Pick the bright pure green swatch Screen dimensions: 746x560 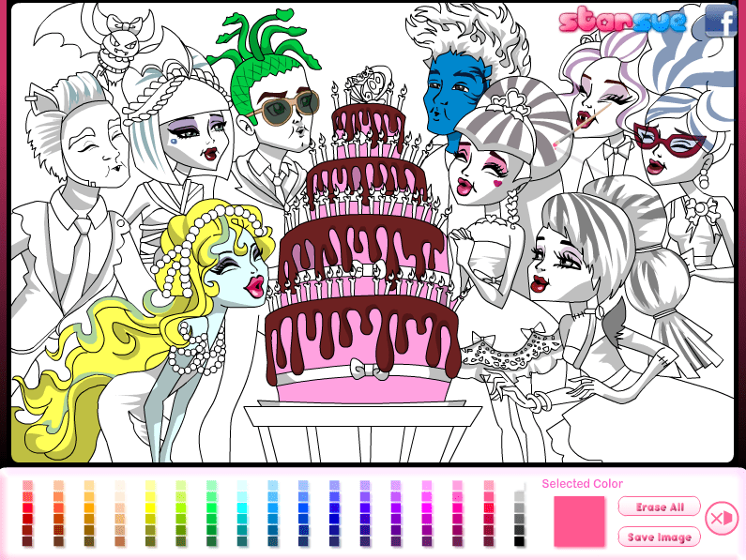(212, 507)
